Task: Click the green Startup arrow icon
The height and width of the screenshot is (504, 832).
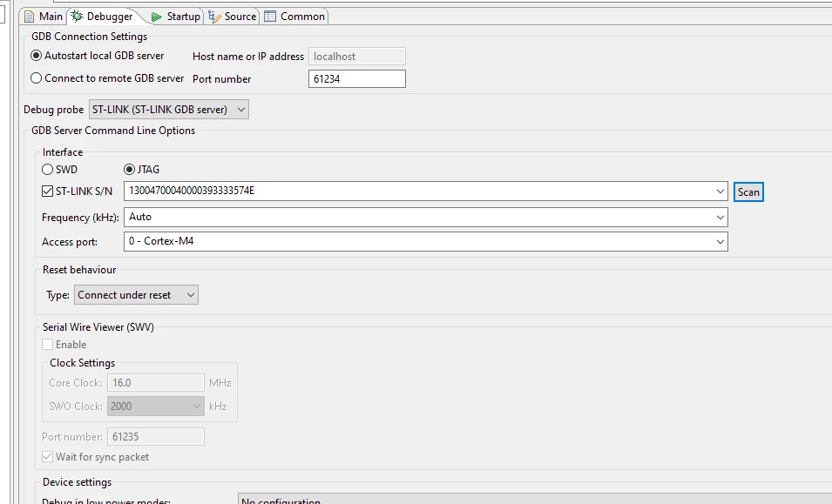Action: [157, 17]
